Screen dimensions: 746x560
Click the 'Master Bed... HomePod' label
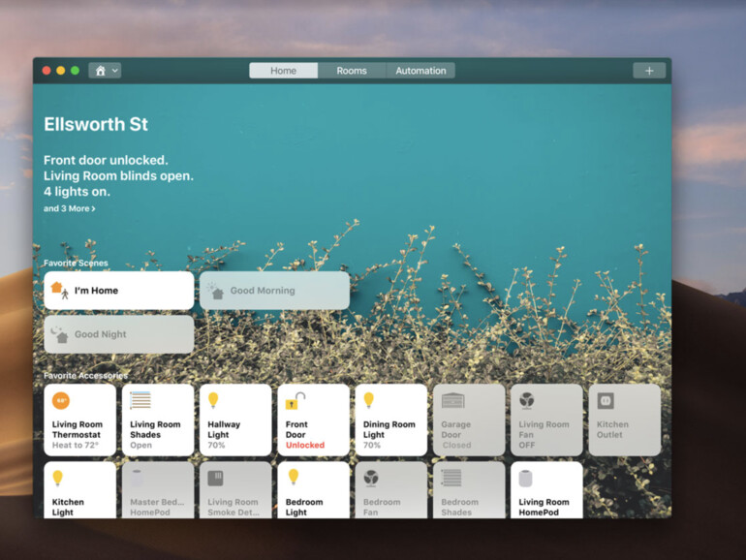point(157,507)
